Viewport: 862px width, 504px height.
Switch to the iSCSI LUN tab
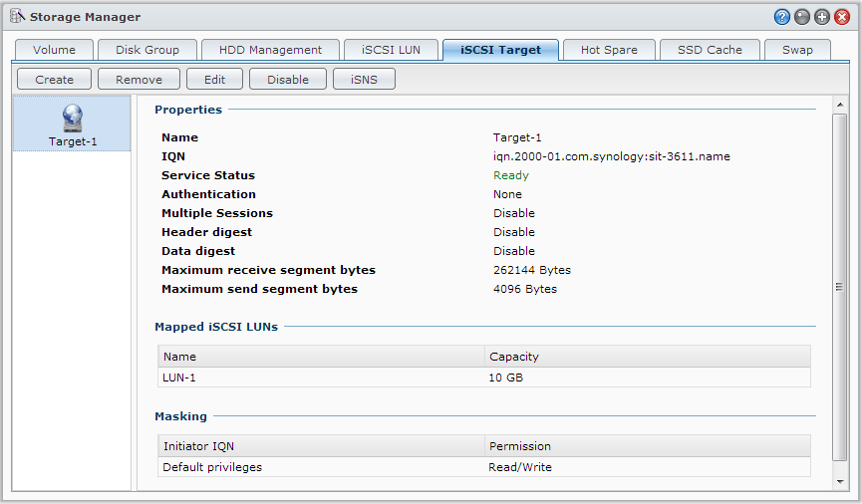coord(391,50)
